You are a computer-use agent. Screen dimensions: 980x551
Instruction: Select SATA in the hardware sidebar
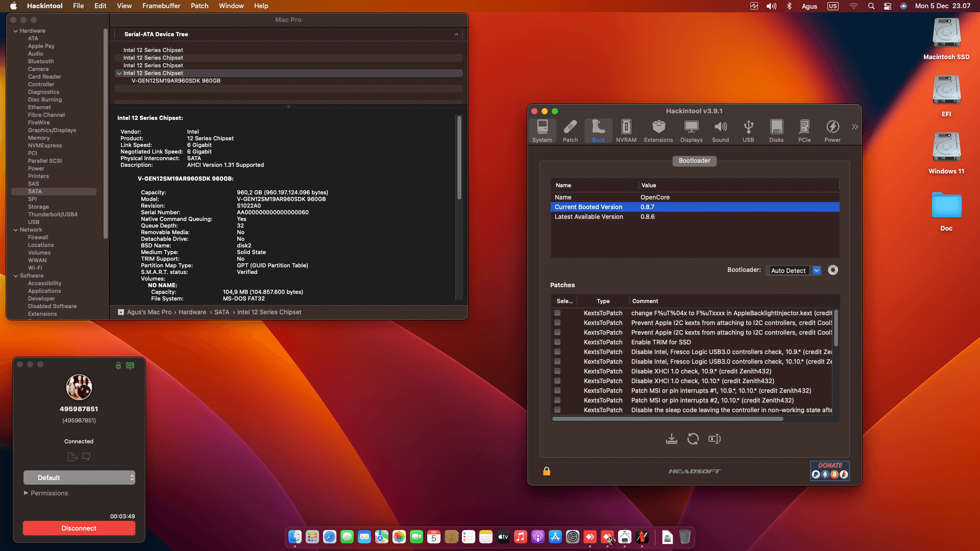(35, 191)
